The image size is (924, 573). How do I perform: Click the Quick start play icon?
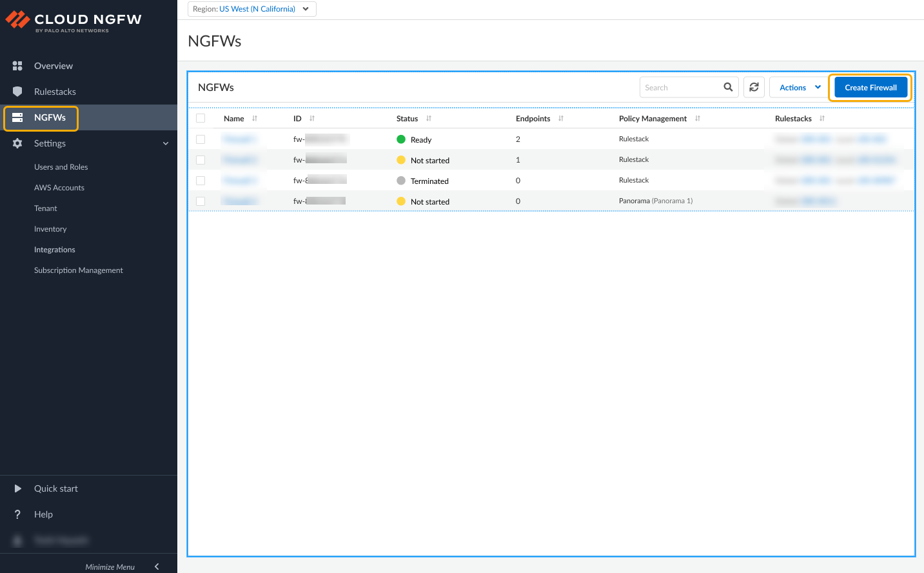[17, 488]
